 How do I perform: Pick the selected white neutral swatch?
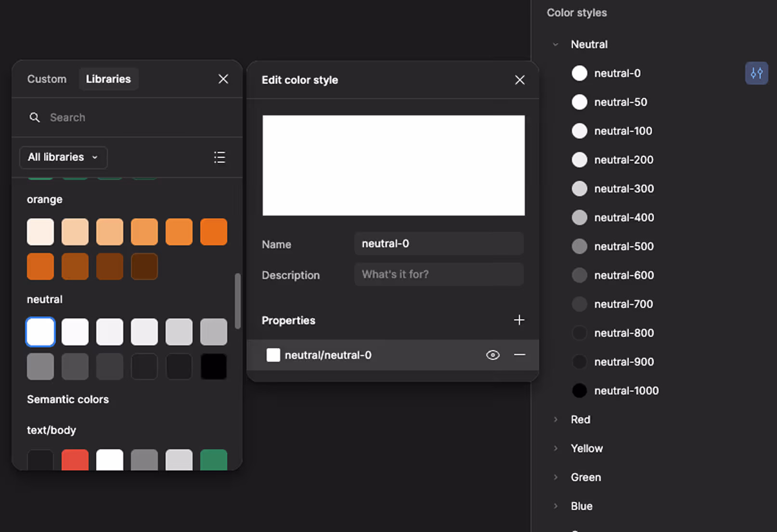tap(40, 332)
